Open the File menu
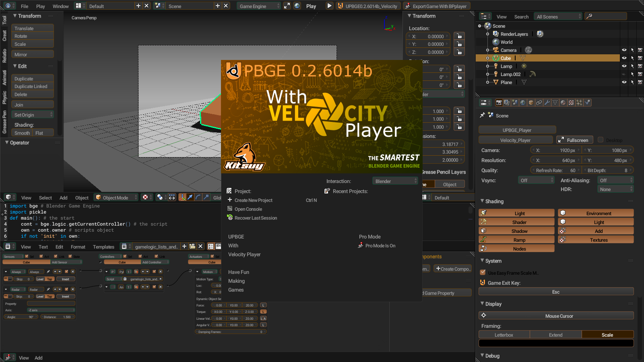644x362 pixels. pyautogui.click(x=25, y=6)
